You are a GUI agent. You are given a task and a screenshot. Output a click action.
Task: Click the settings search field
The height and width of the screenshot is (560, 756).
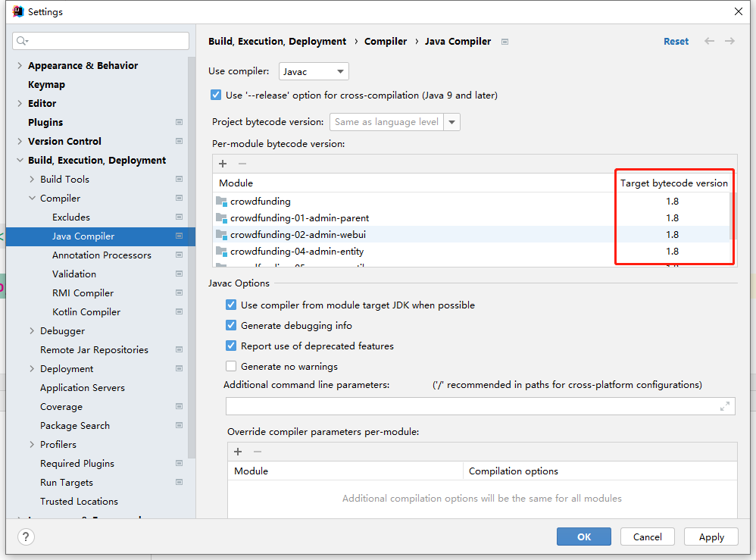click(x=101, y=41)
